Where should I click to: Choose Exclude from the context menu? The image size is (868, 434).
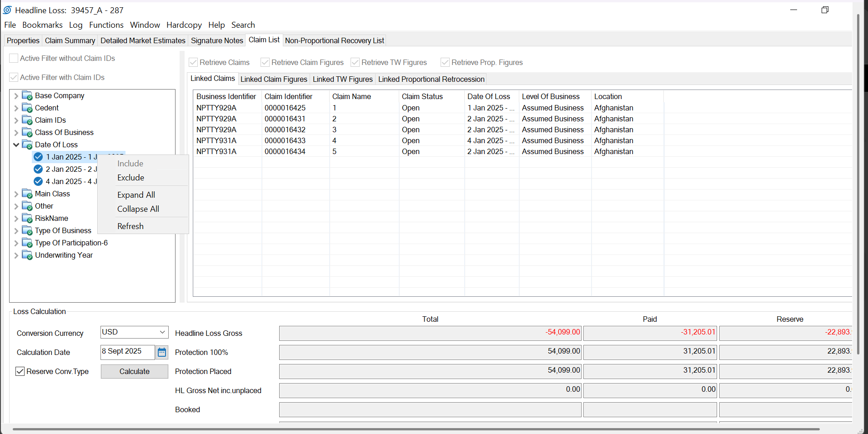point(131,178)
